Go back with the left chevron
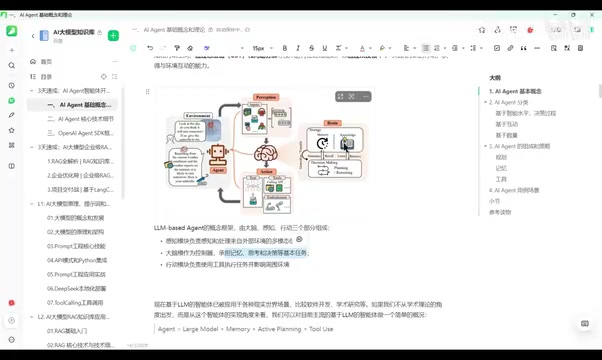The image size is (602, 360). pos(33,36)
